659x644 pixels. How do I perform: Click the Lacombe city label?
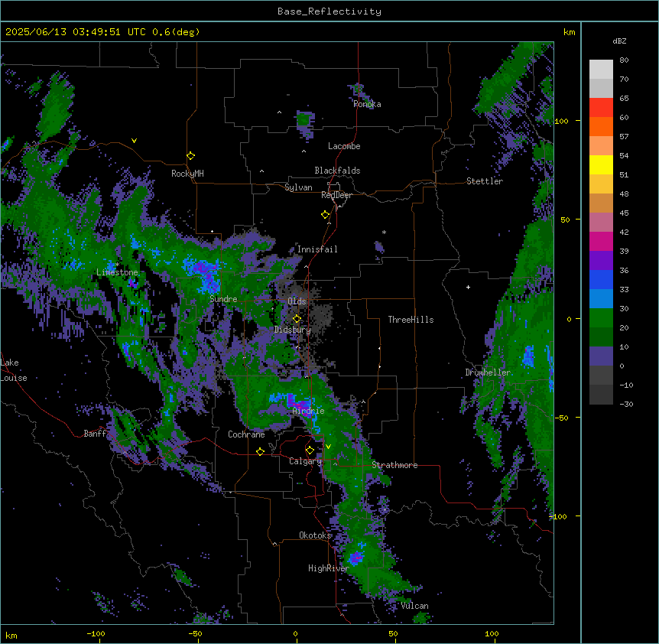click(x=344, y=146)
